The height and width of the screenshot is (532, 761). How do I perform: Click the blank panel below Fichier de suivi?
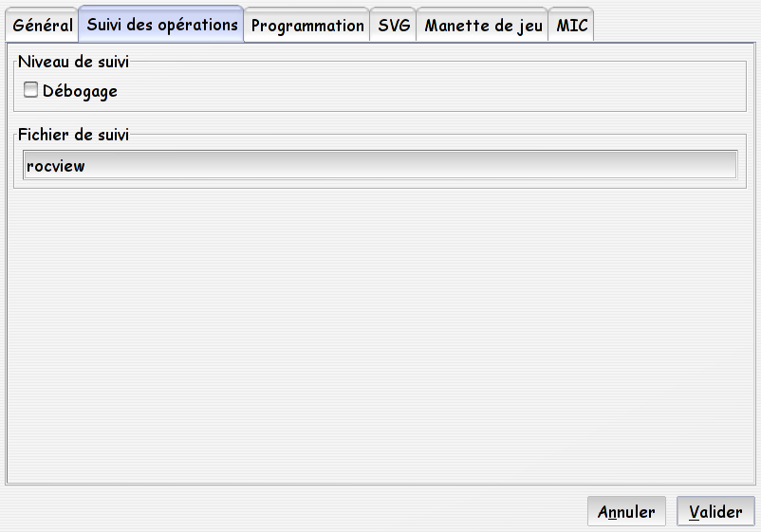coord(380,335)
